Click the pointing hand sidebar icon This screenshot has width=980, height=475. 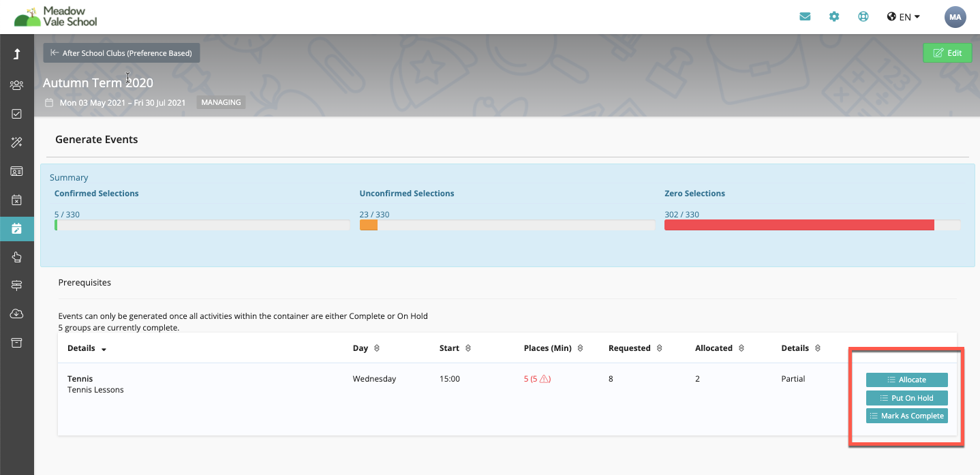17,257
